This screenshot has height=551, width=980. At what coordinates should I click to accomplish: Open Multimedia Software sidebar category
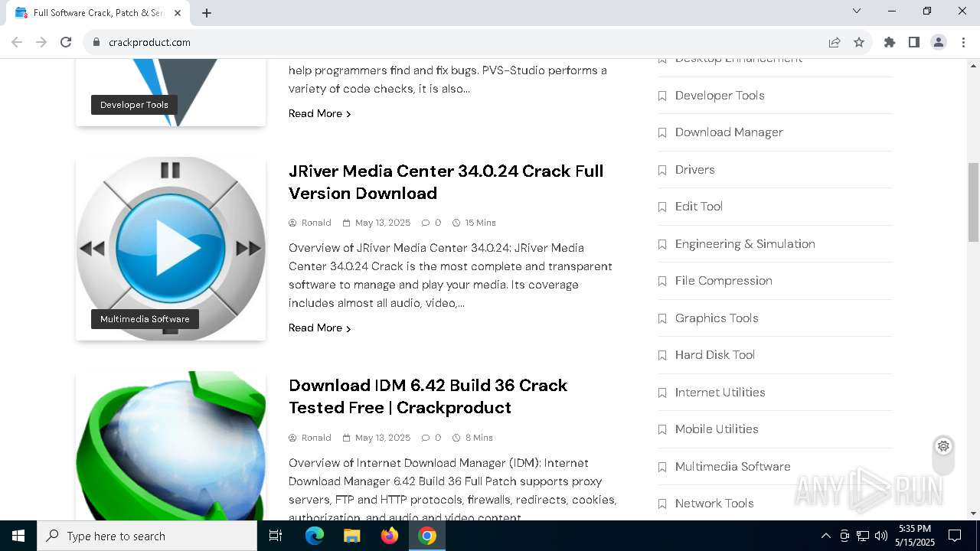coord(733,467)
